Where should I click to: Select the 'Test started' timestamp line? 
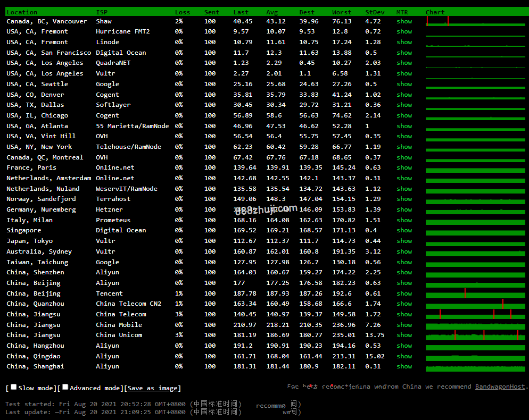coord(124,404)
